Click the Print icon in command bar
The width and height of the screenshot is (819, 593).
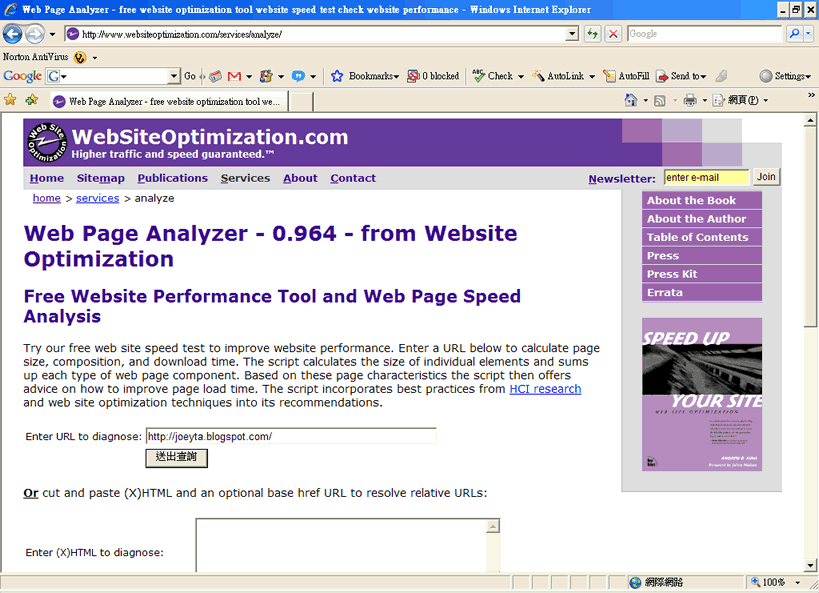[690, 100]
